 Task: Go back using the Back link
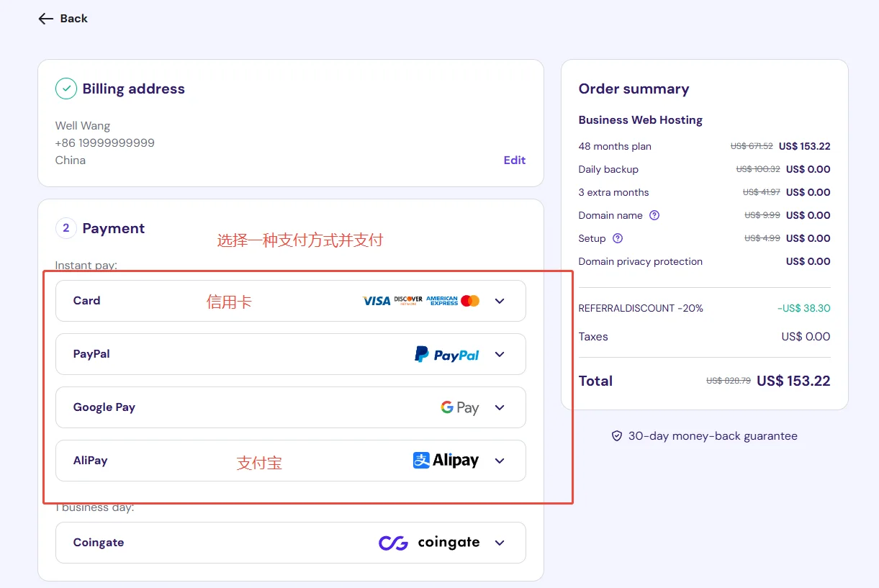click(x=63, y=19)
